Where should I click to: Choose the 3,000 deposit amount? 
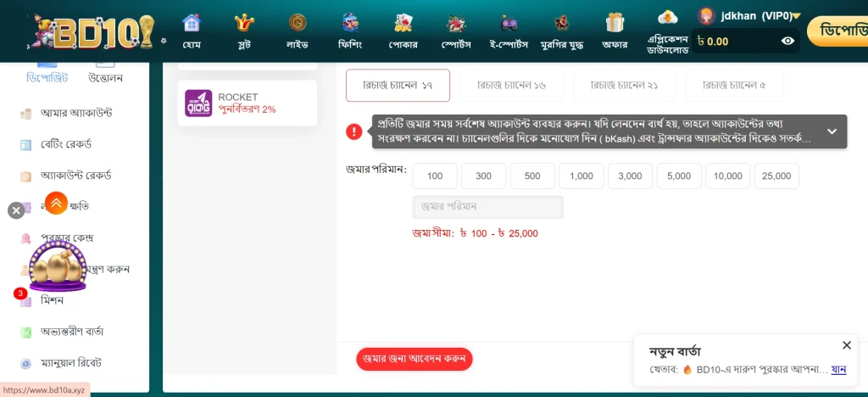coord(630,176)
